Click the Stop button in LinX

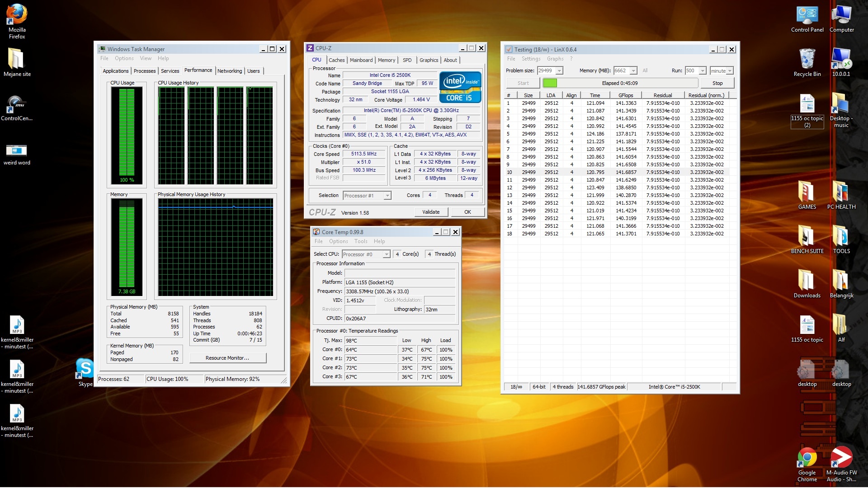(717, 83)
